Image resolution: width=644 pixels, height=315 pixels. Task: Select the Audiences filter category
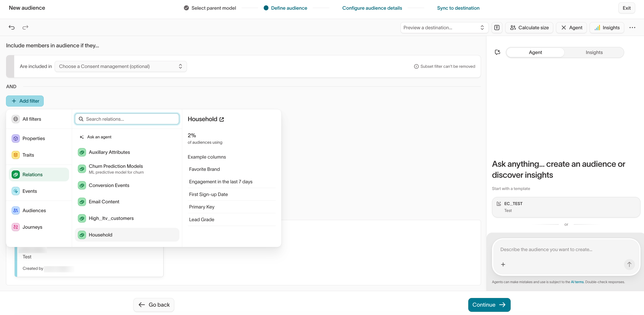coord(39,210)
